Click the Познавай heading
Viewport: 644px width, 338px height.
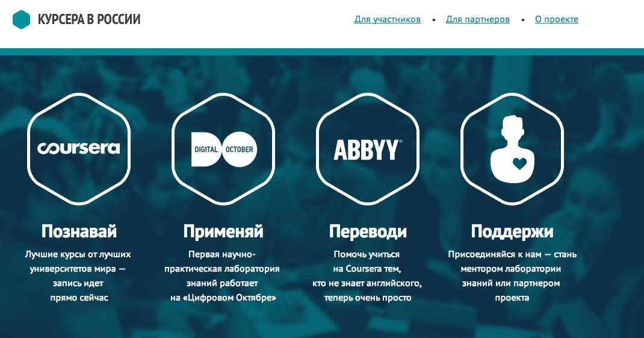point(79,231)
